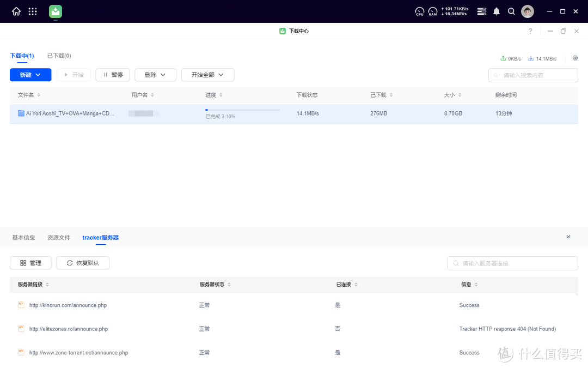Click the tracker server search input field
The width and height of the screenshot is (588, 368).
click(512, 263)
